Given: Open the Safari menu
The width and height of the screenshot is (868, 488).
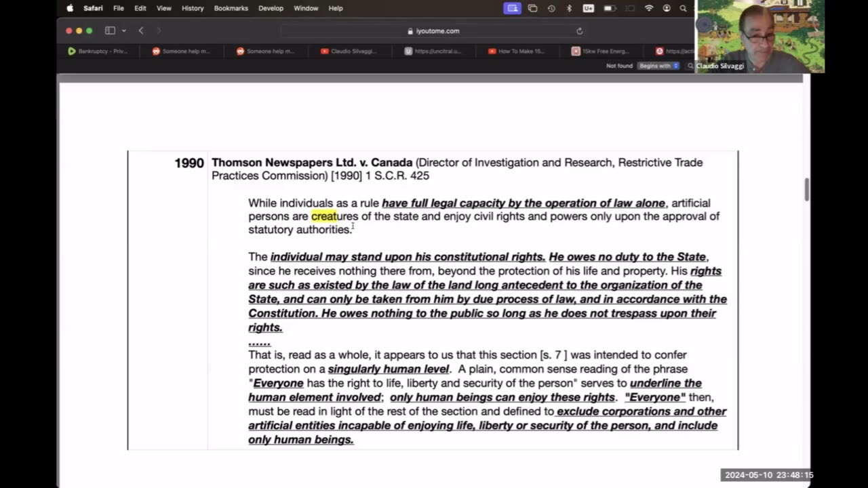Looking at the screenshot, I should (93, 8).
